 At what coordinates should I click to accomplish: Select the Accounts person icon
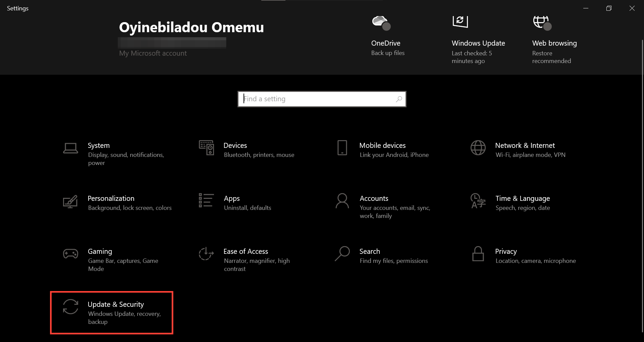342,201
